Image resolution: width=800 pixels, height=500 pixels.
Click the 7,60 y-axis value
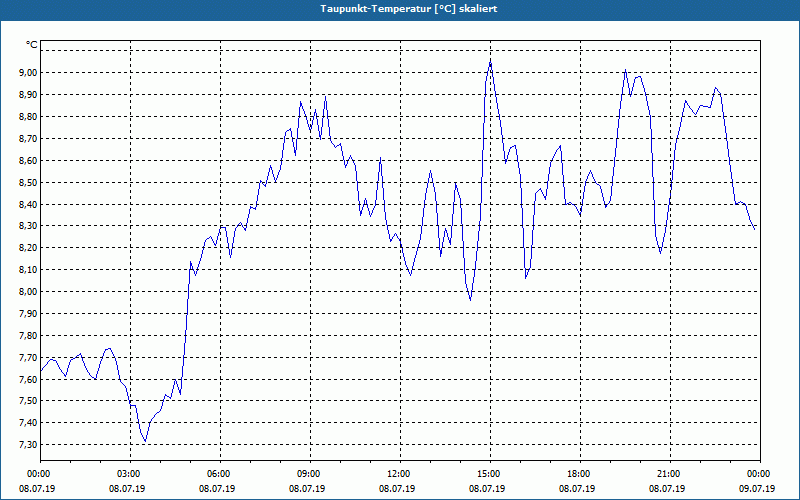pyautogui.click(x=29, y=379)
